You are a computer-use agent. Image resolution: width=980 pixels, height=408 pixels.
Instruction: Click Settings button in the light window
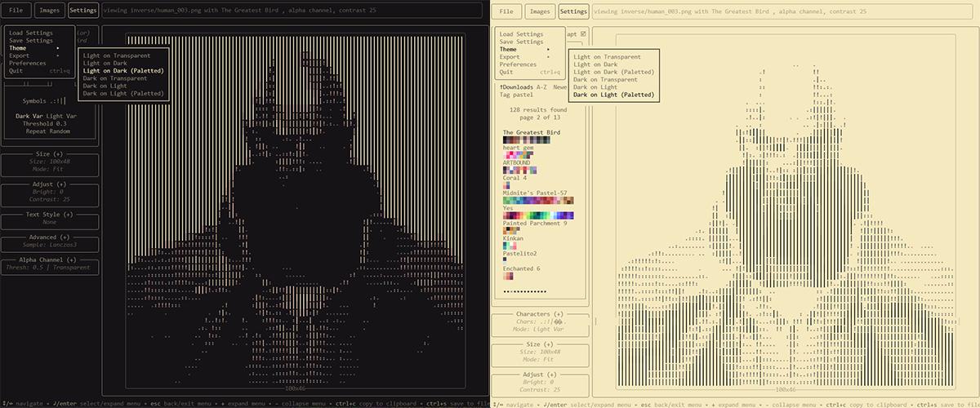(573, 11)
